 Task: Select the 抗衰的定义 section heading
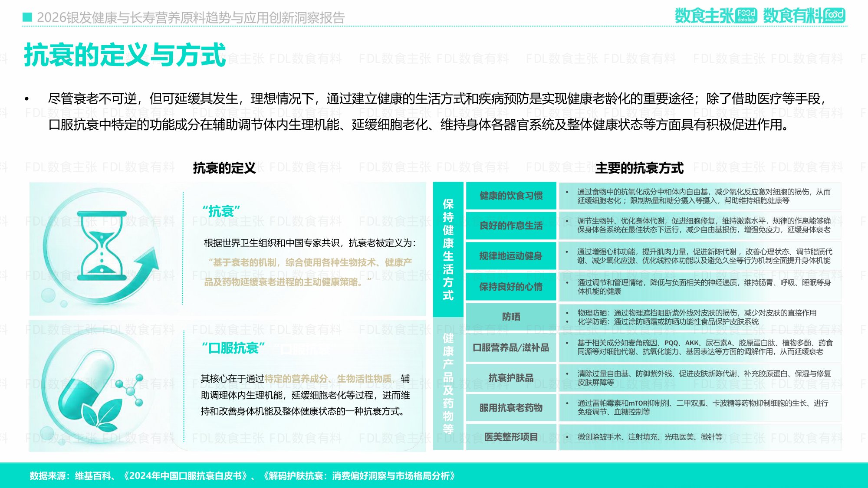pos(224,168)
